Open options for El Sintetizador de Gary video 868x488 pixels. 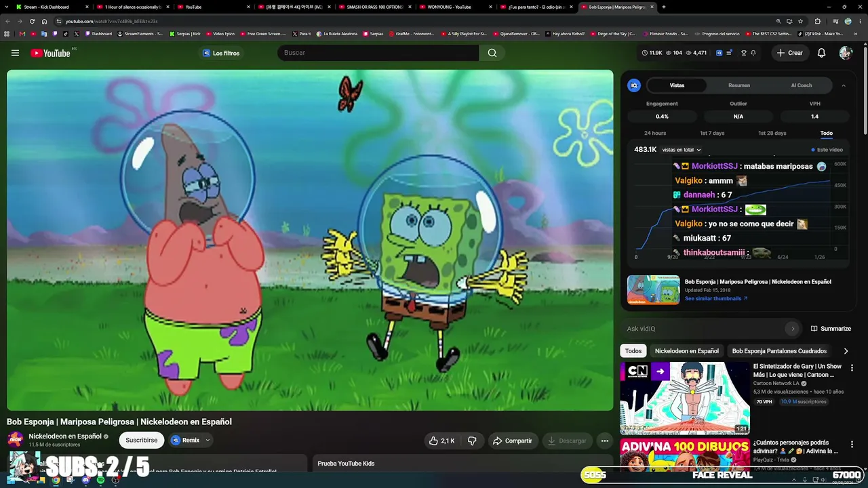(852, 368)
